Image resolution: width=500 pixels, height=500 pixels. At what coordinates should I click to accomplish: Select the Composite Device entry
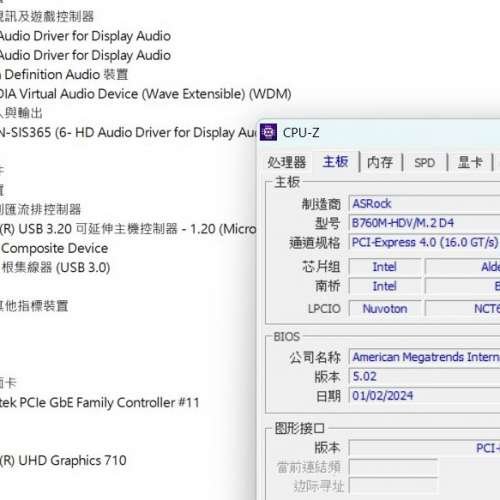coord(54,248)
